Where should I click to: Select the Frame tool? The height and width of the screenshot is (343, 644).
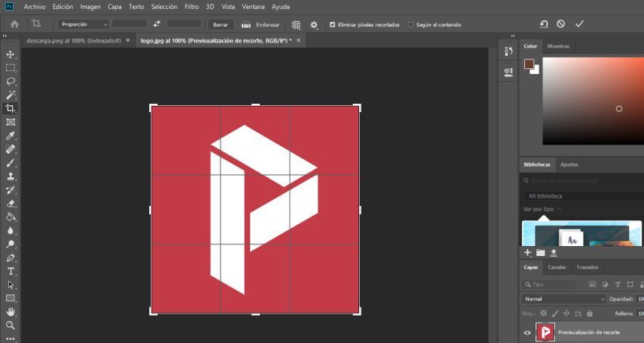coord(11,122)
